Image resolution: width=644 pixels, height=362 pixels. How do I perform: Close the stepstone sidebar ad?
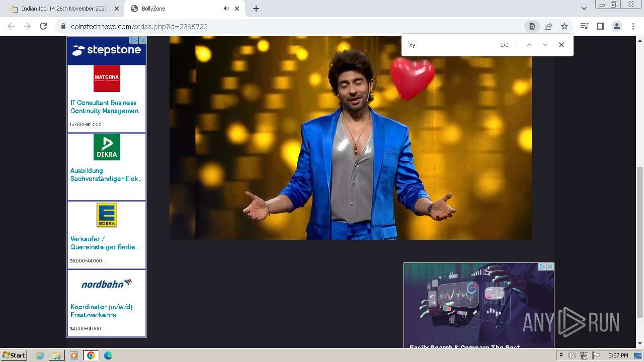142,40
